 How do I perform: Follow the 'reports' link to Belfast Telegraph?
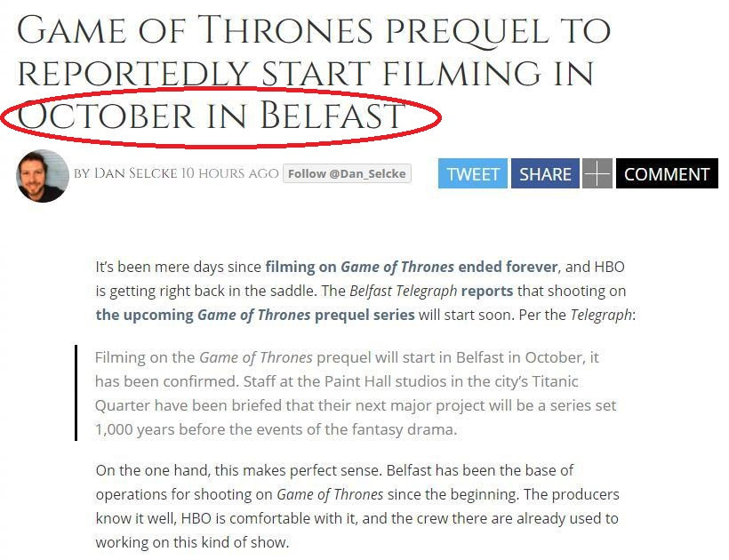(x=487, y=291)
